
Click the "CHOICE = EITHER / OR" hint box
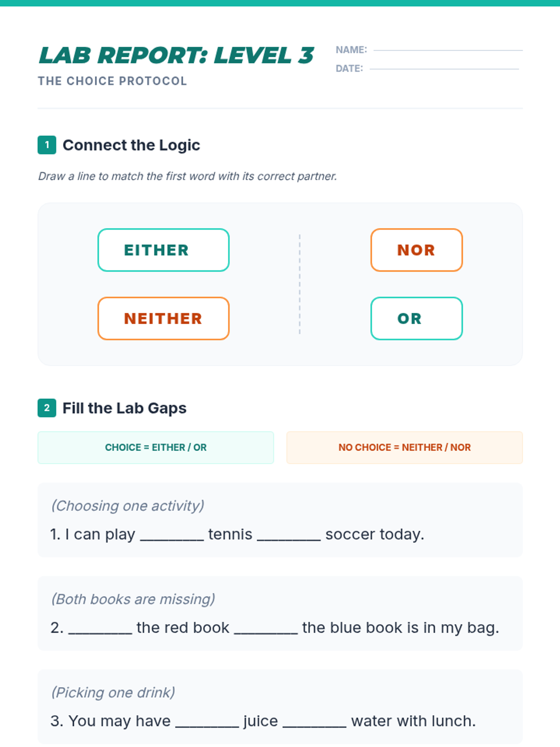pyautogui.click(x=155, y=447)
